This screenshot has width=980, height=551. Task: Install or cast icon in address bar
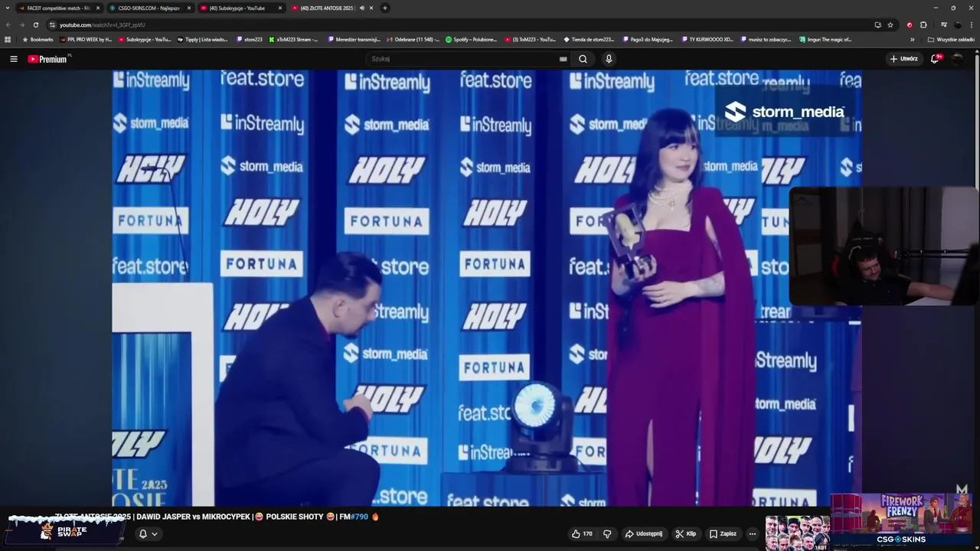tap(877, 24)
